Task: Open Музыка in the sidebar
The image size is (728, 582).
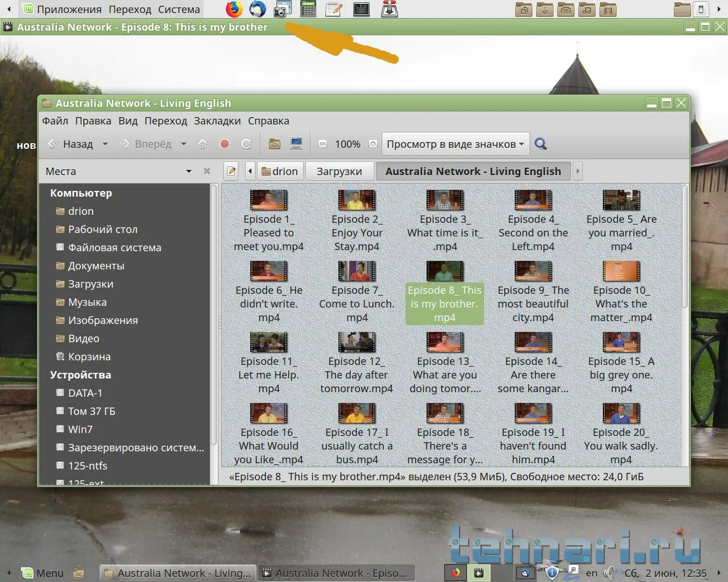Action: click(87, 302)
